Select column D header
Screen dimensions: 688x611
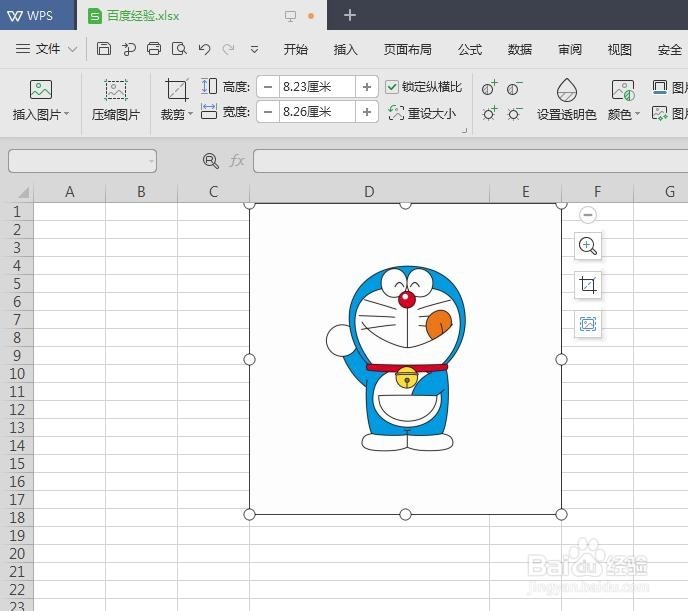(369, 192)
